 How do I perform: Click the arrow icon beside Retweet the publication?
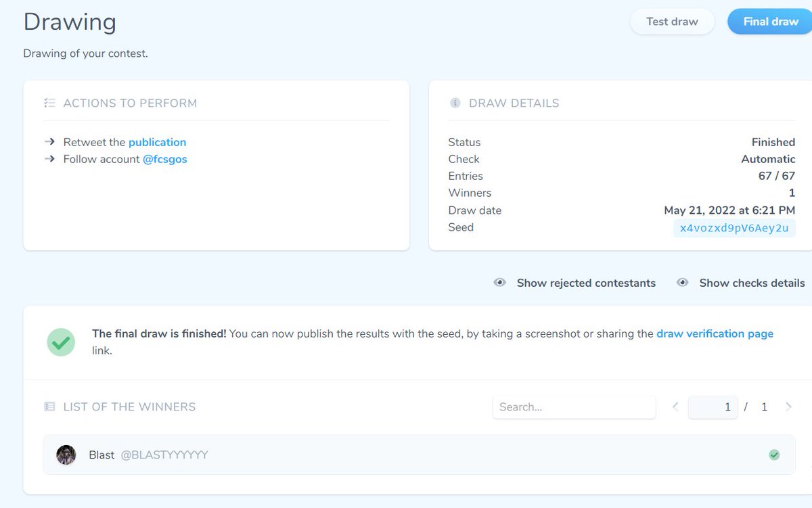click(x=49, y=142)
